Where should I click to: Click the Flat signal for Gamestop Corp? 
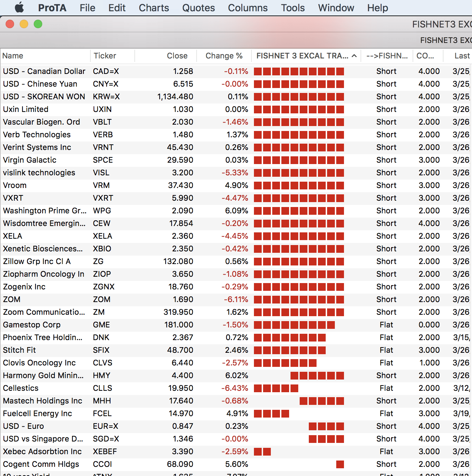(386, 325)
